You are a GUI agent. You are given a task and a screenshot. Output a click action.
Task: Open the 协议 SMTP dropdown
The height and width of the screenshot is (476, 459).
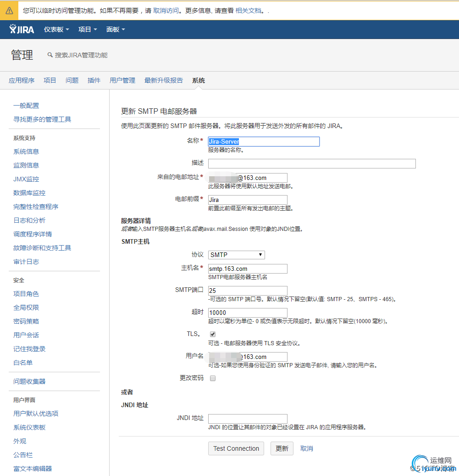click(237, 255)
